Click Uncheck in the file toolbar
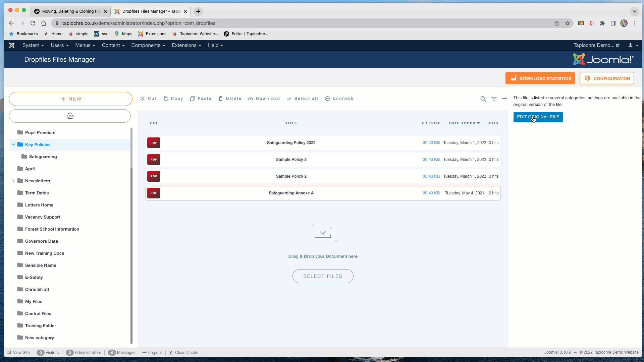 coord(339,99)
